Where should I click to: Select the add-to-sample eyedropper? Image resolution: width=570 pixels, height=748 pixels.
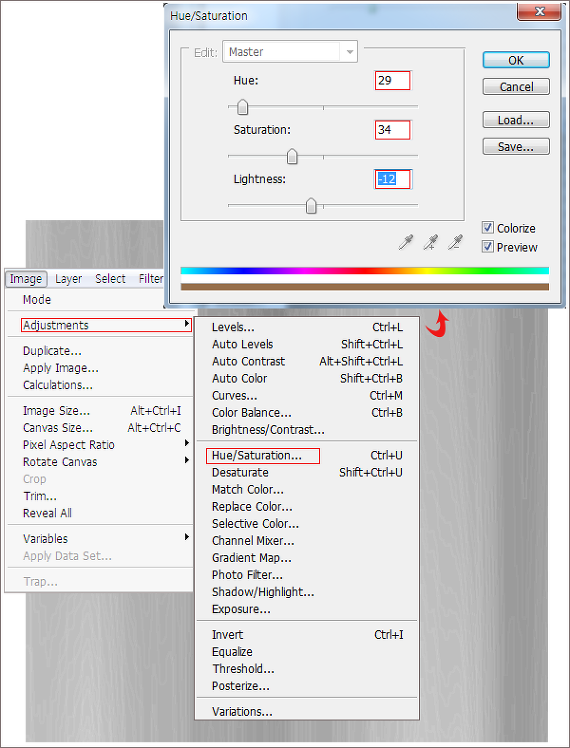tap(431, 242)
